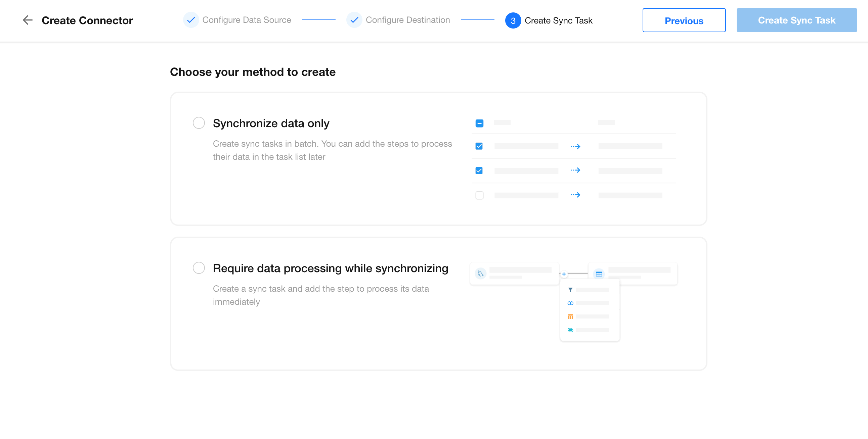Select Synchronize data only radio button
868x439 pixels.
click(199, 123)
